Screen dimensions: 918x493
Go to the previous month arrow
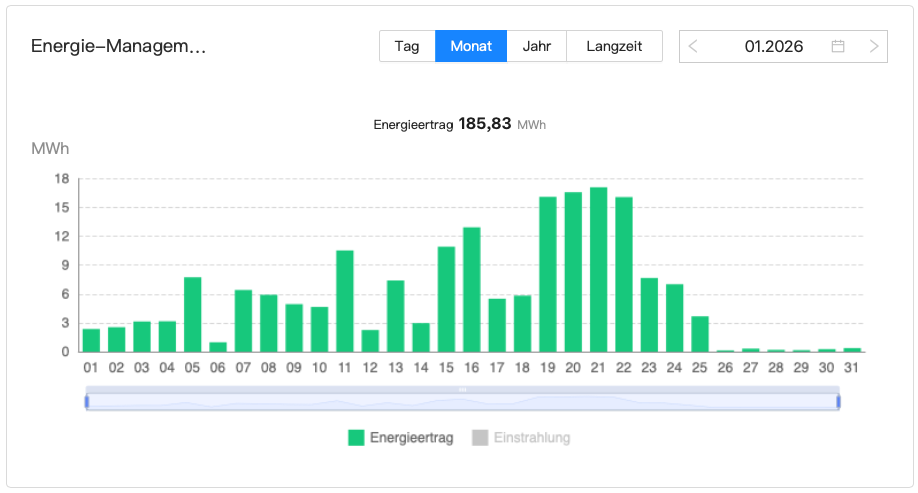pos(694,46)
